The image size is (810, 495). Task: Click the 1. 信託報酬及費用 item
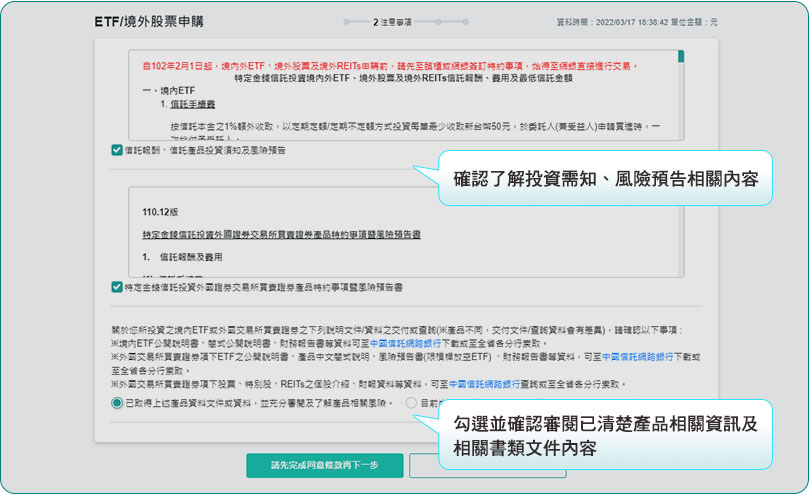(x=182, y=257)
